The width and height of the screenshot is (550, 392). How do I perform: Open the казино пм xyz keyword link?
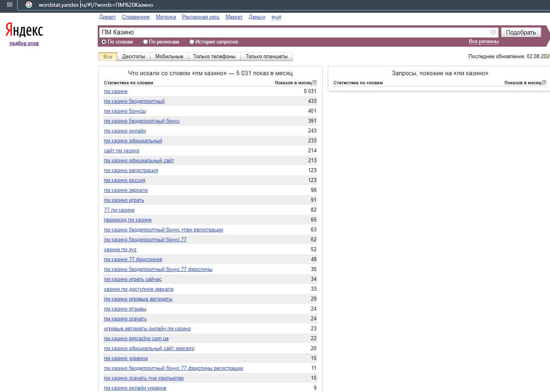(x=120, y=250)
